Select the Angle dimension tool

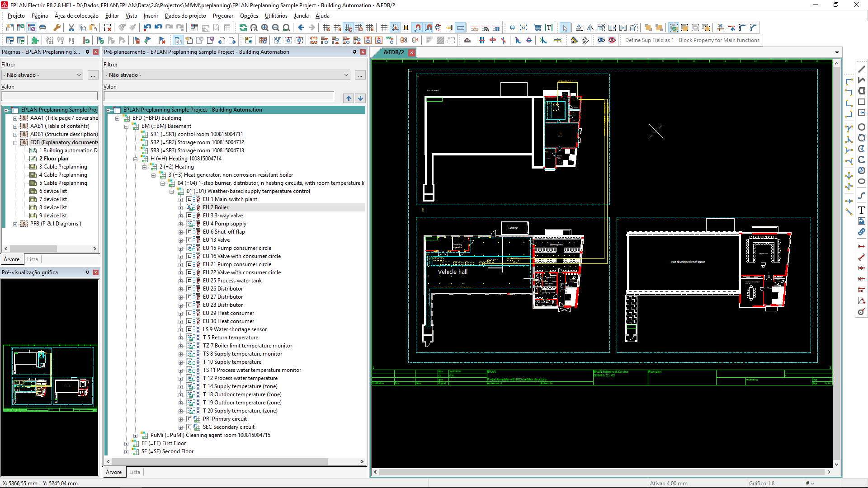pos(862,300)
